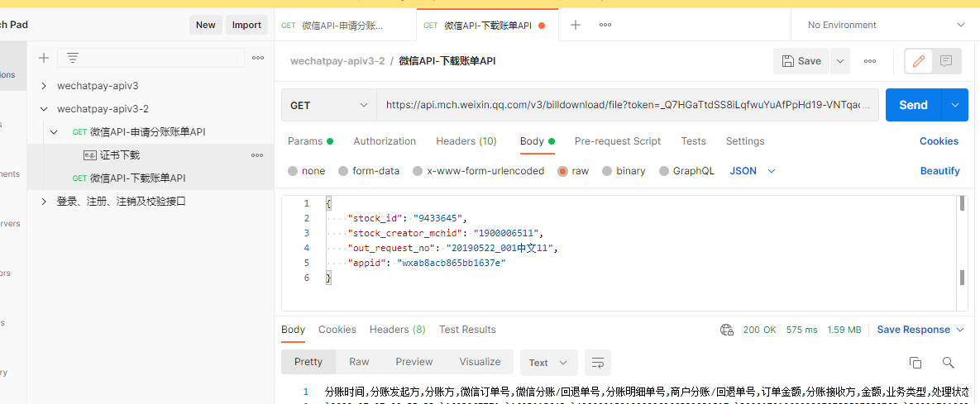
Task: Open the GET method dropdown
Action: (x=329, y=105)
